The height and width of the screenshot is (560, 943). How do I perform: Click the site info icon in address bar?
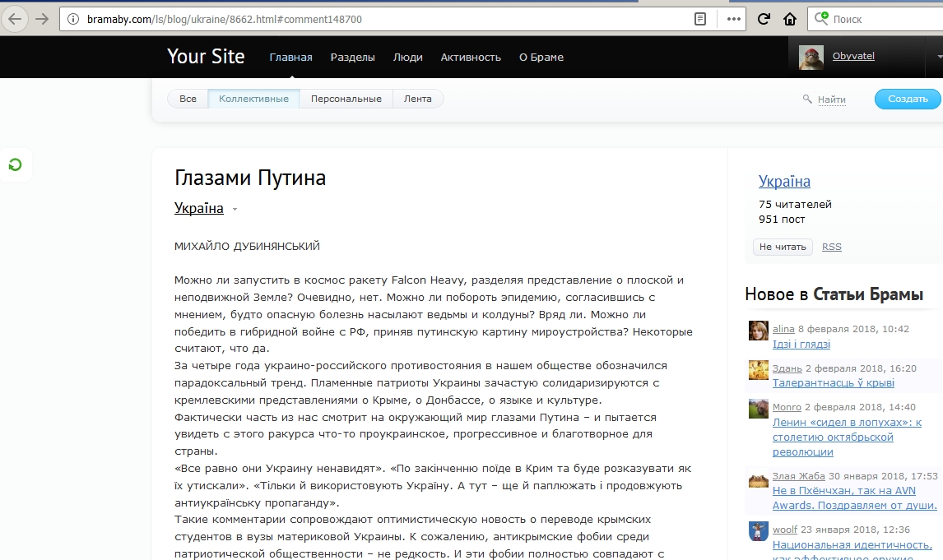73,19
